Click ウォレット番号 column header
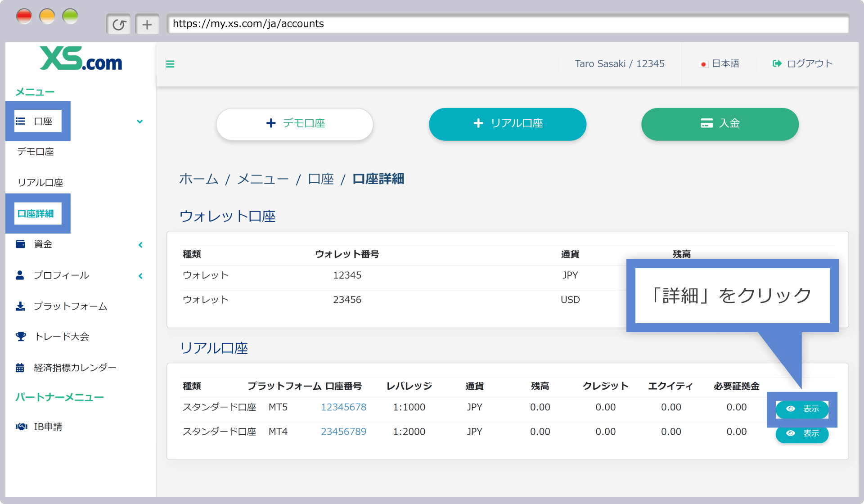 (347, 254)
